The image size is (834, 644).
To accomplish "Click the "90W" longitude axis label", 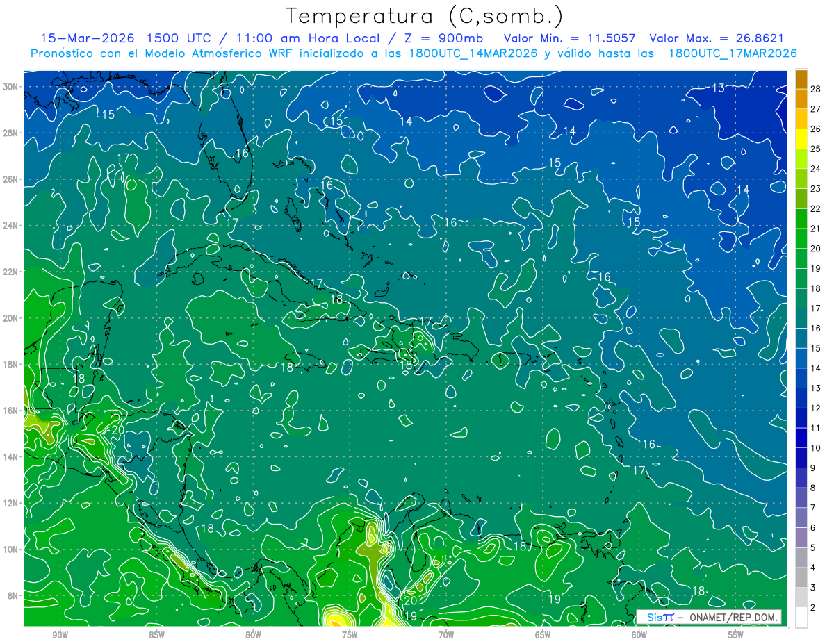I will point(60,635).
